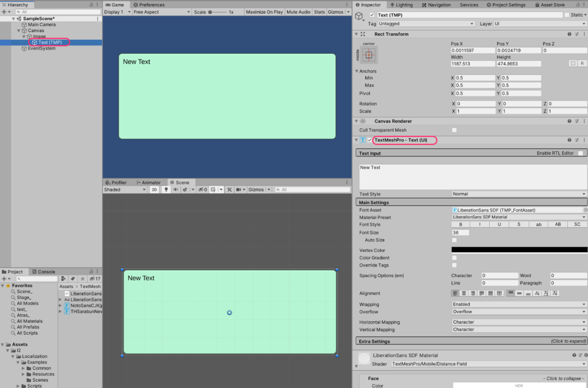Open the Text Style dropdown

[519, 194]
